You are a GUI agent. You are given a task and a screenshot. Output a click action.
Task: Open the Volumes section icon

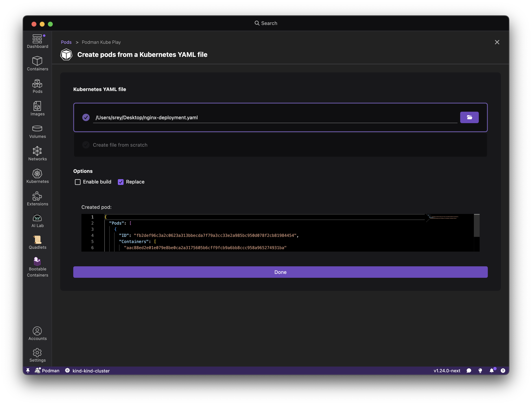tap(37, 131)
